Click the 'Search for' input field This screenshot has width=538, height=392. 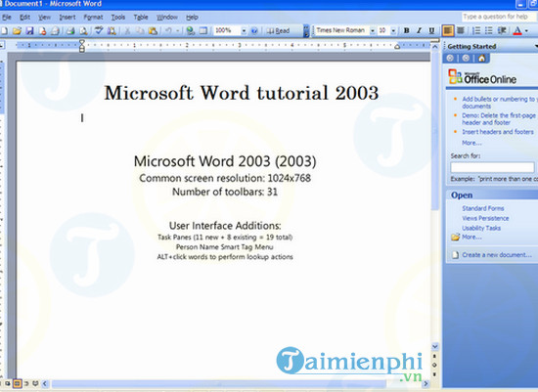[492, 167]
